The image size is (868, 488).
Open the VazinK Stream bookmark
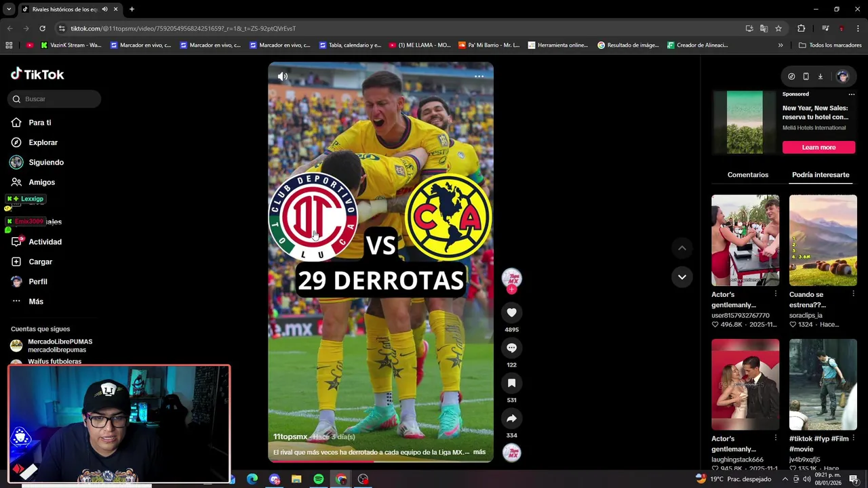(x=71, y=45)
